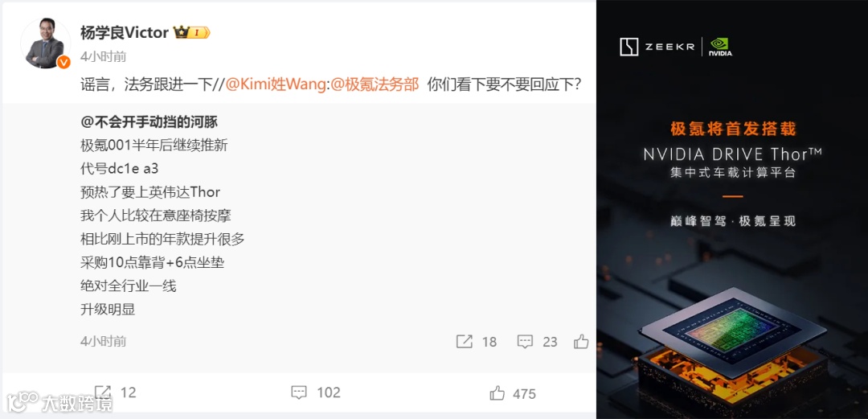
Task: Click the crown membership badge icon
Action: pos(191,33)
